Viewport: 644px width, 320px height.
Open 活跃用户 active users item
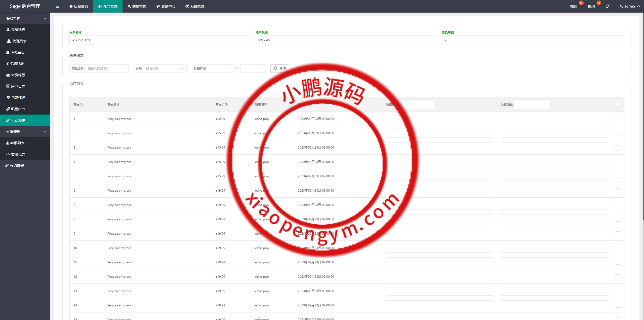pyautogui.click(x=18, y=98)
